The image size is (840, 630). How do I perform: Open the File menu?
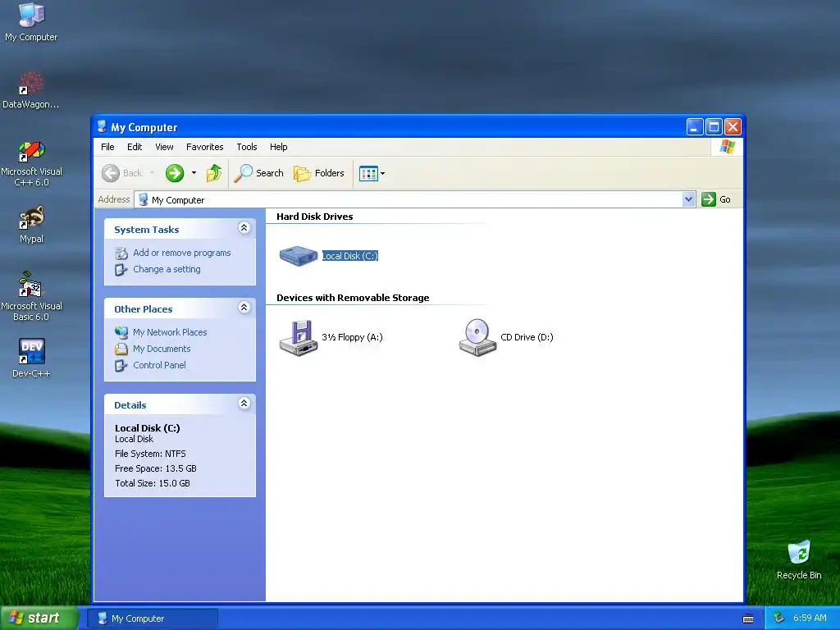pos(107,147)
